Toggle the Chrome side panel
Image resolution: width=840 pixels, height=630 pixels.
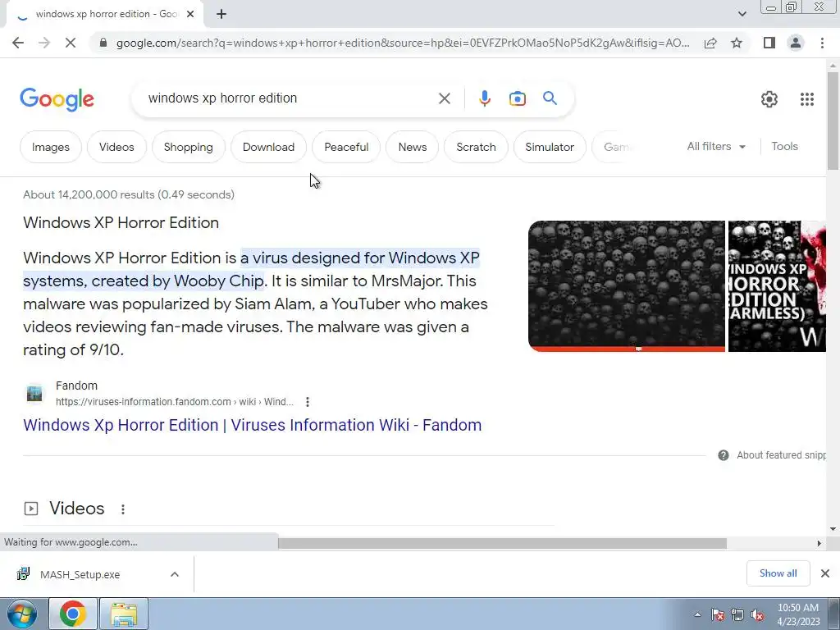[769, 43]
